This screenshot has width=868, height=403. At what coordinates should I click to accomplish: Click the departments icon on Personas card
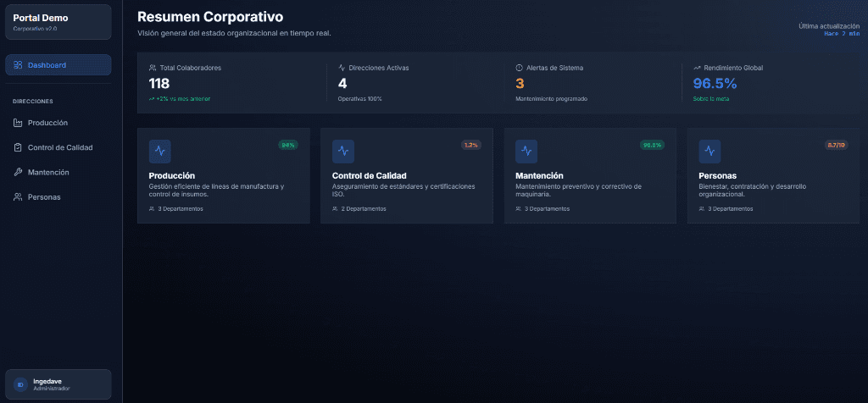click(x=701, y=209)
